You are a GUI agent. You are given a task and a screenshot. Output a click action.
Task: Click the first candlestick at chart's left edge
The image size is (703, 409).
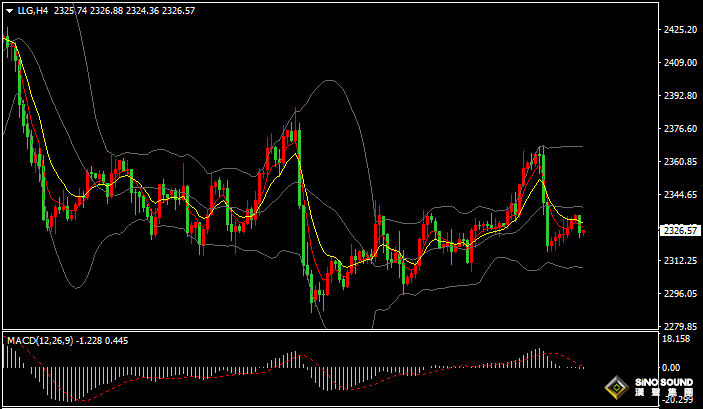(5, 42)
